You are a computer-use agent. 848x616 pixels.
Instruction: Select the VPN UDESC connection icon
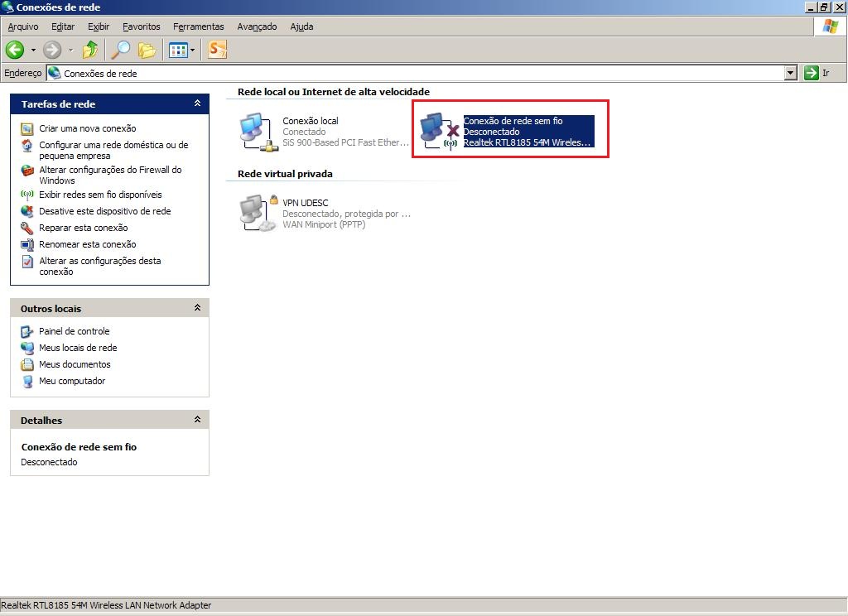257,213
